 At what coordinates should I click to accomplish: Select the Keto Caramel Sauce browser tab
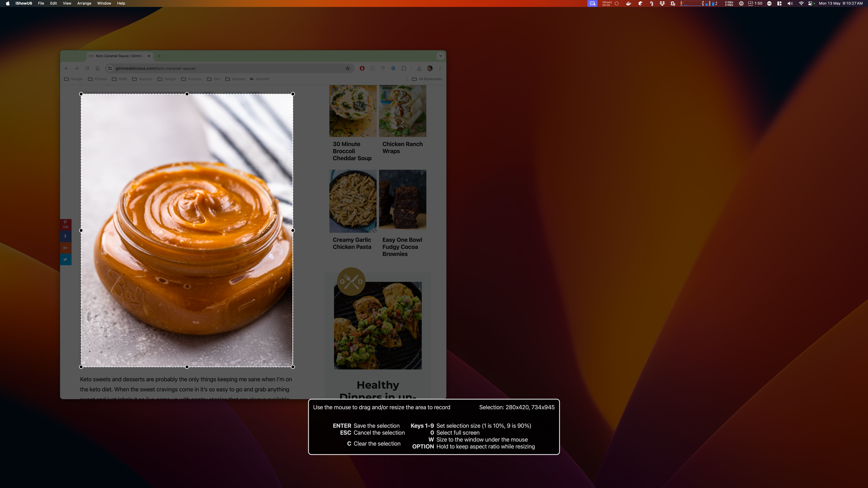point(119,56)
